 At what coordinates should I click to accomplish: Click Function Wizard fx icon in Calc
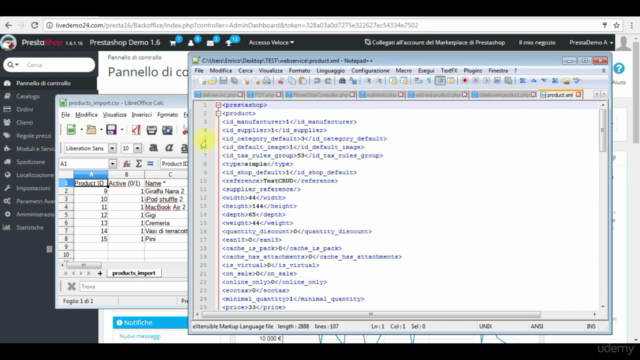click(127, 164)
